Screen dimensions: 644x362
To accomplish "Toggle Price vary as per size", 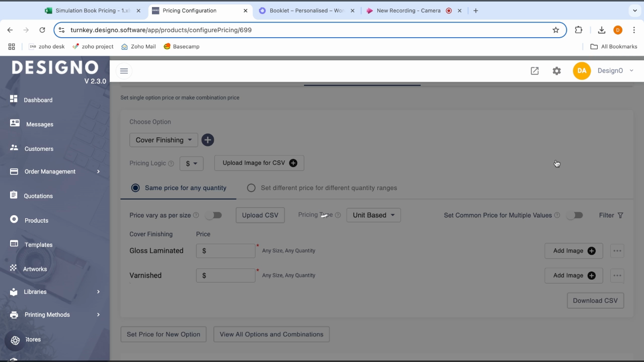I will (x=214, y=215).
